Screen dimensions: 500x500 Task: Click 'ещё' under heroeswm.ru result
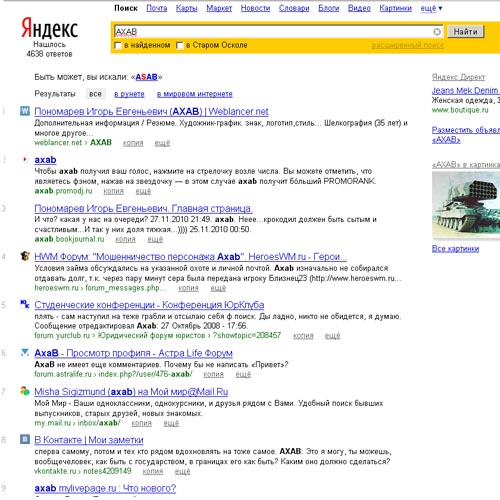coord(218,288)
